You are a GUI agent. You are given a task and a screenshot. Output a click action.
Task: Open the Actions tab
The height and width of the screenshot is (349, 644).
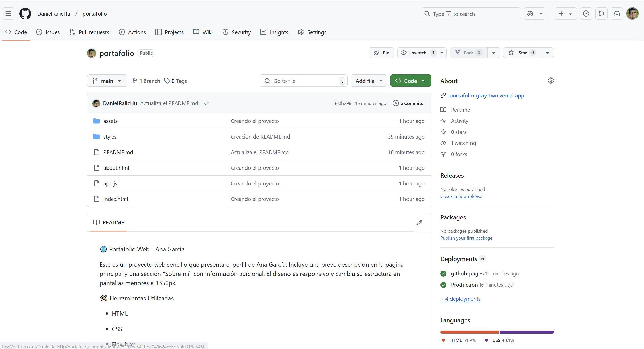132,32
